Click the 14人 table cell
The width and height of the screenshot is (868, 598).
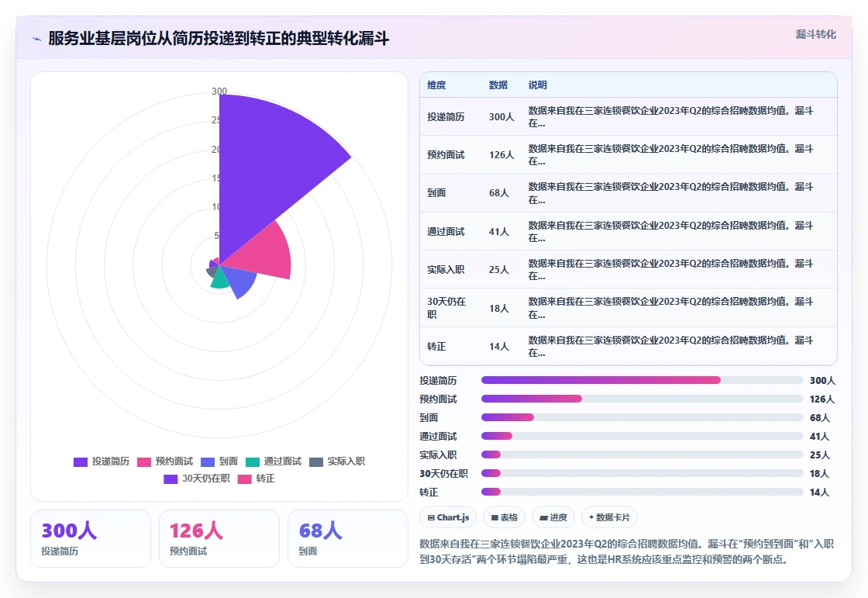point(499,347)
